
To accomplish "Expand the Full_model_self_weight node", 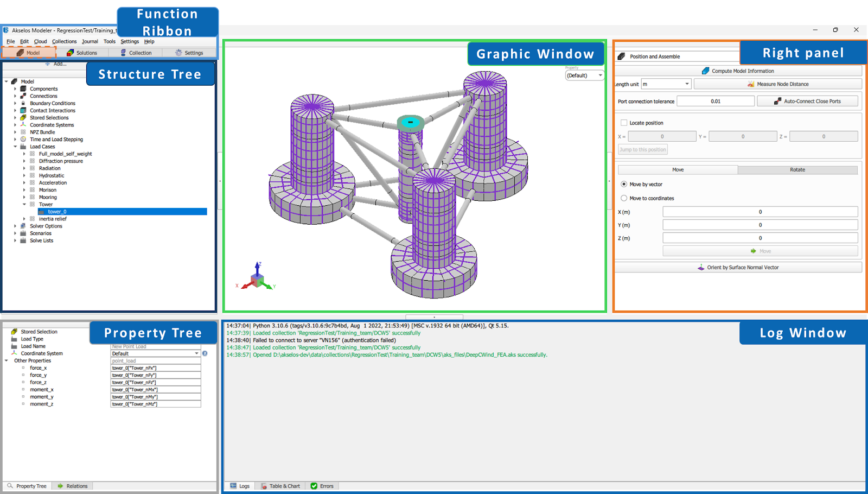I will pyautogui.click(x=24, y=154).
